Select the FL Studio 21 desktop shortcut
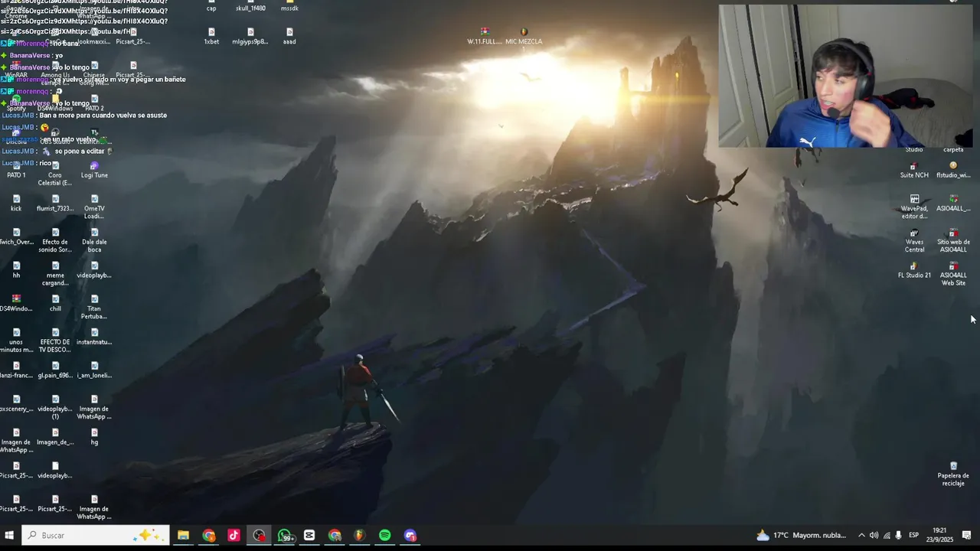This screenshot has width=980, height=551. point(914,270)
